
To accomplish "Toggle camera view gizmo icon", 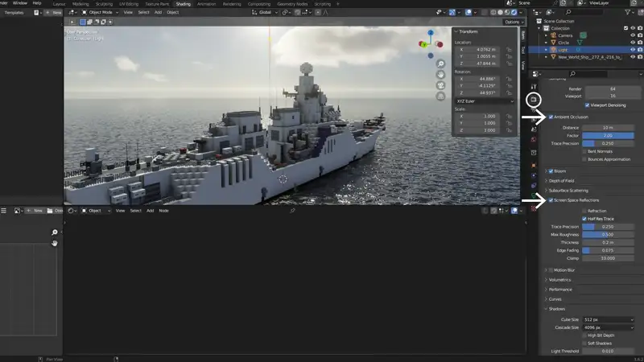I will 440,85.
